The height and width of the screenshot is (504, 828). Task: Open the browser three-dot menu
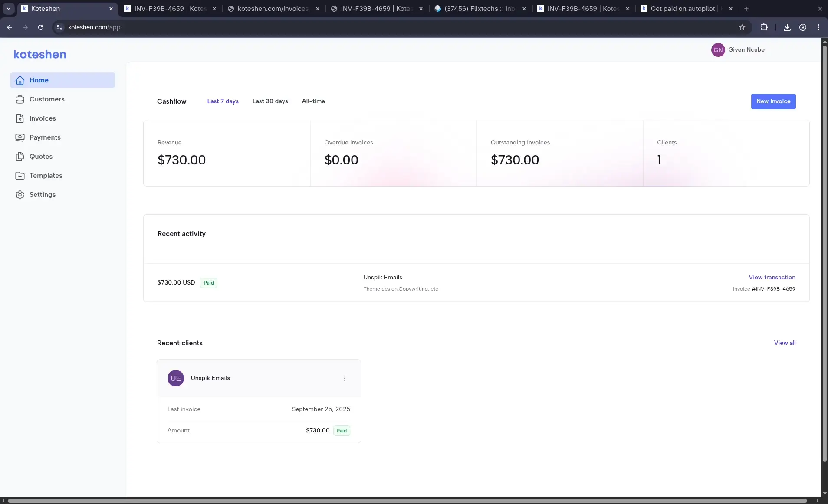click(x=818, y=27)
